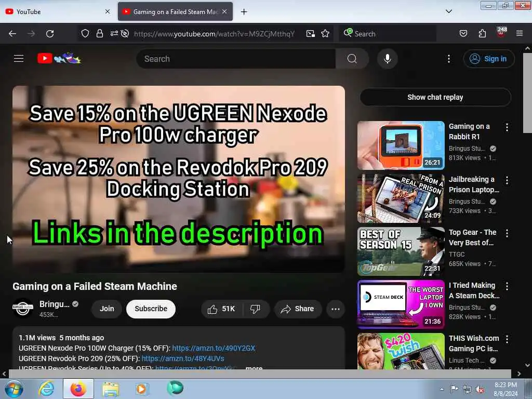Image resolution: width=532 pixels, height=399 pixels.
Task: Open the Windows Start menu
Action: pos(14,389)
